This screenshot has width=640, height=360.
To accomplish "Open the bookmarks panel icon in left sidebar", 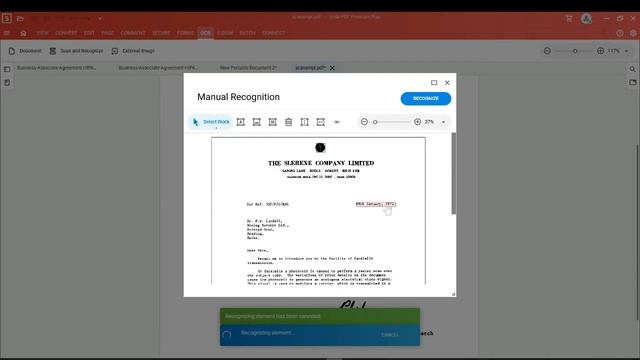I will coord(7,83).
